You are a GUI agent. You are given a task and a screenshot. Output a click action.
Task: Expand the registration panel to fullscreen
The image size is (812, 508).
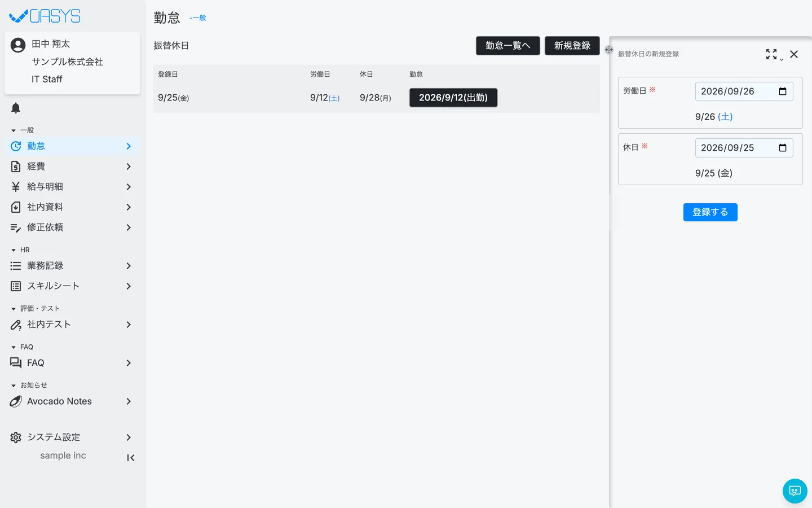click(x=771, y=54)
